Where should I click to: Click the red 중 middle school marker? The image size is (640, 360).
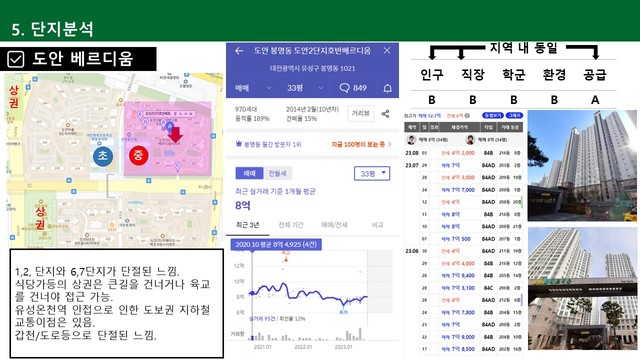coord(138,155)
